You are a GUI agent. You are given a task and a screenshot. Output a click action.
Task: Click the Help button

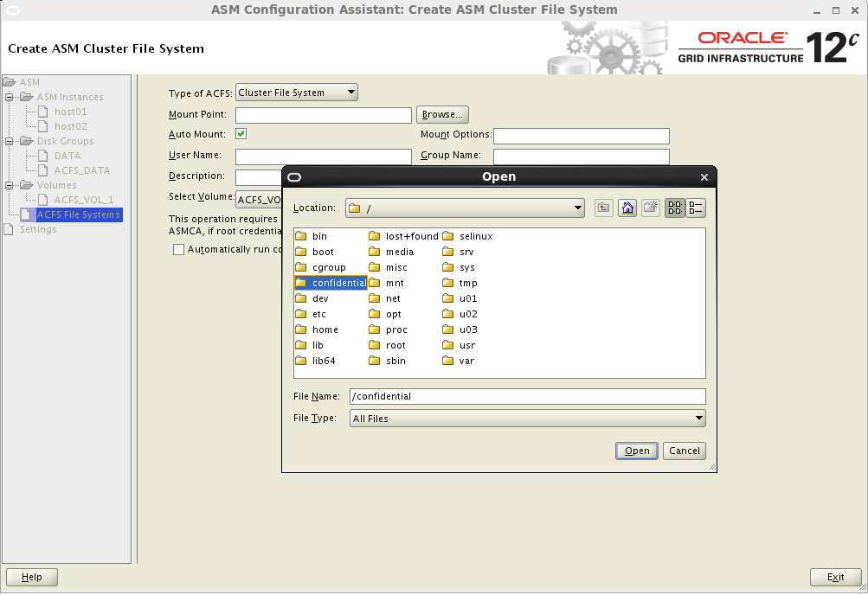[x=31, y=577]
